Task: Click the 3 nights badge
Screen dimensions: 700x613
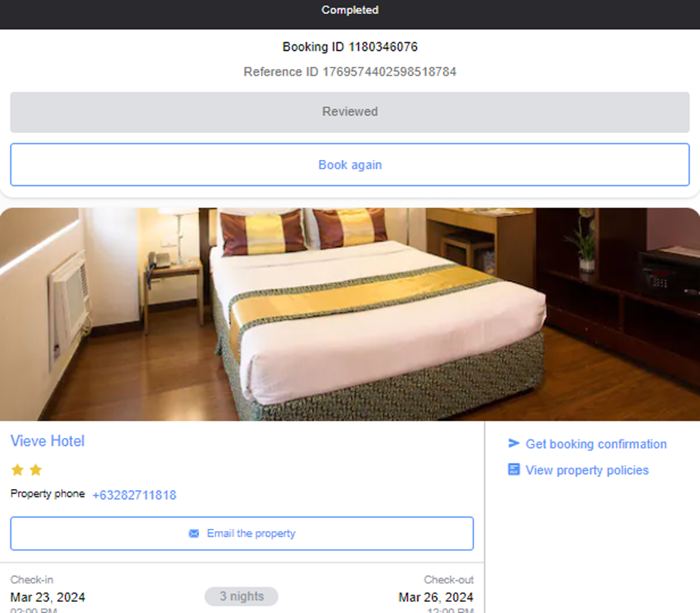Action: pyautogui.click(x=241, y=596)
